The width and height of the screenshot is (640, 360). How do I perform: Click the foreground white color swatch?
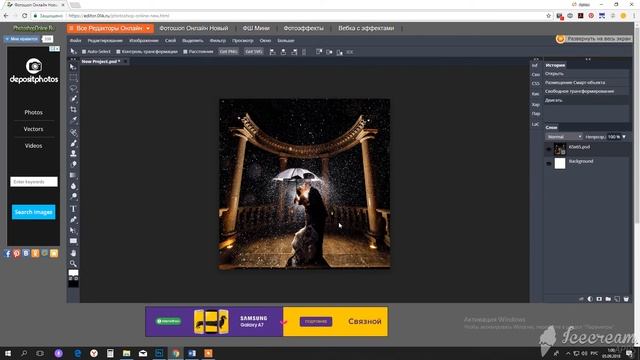click(73, 273)
